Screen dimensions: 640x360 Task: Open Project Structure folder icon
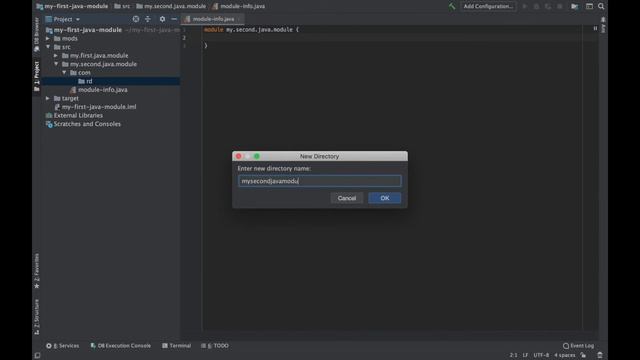(574, 6)
